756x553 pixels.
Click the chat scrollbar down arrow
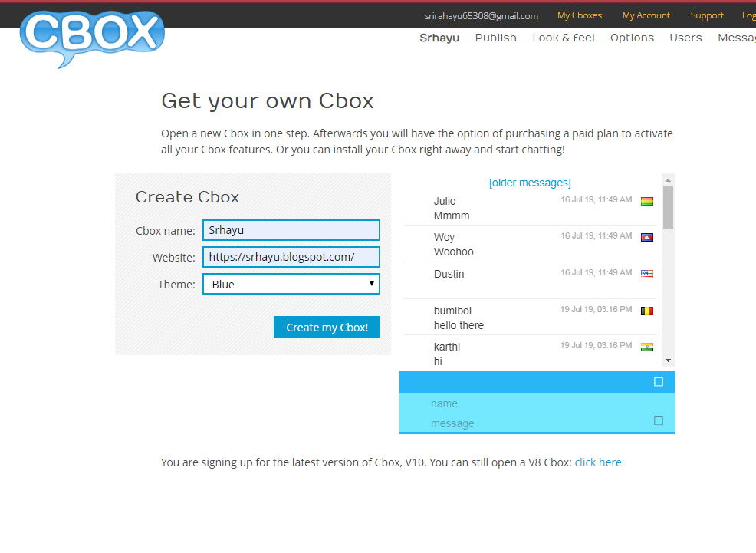668,360
